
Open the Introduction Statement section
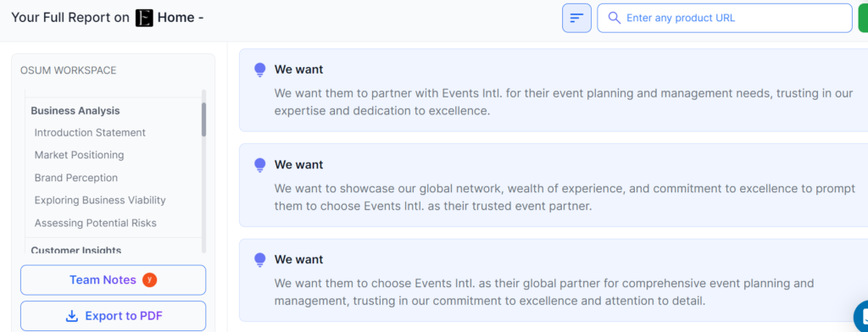point(90,133)
